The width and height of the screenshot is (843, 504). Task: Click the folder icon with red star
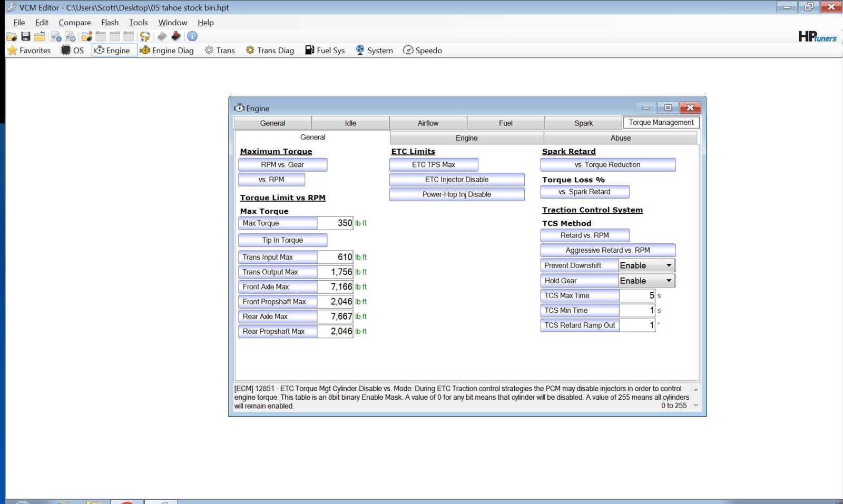click(87, 36)
